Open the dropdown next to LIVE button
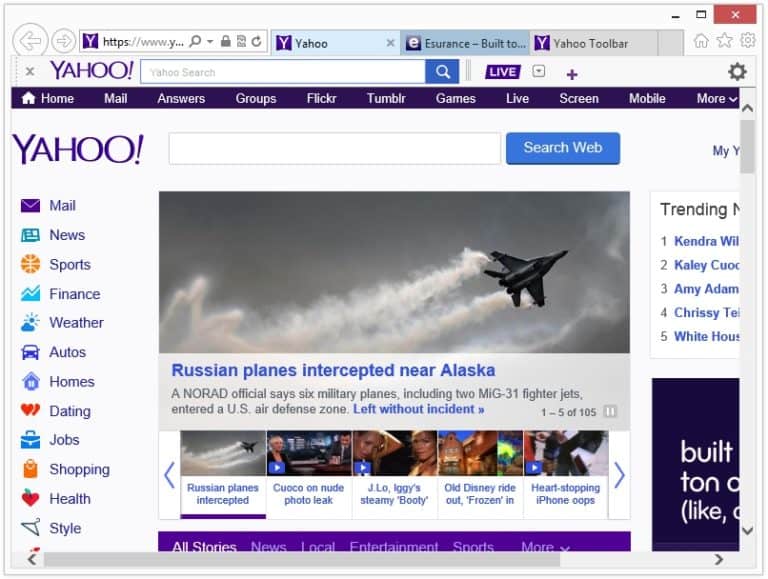 [539, 72]
